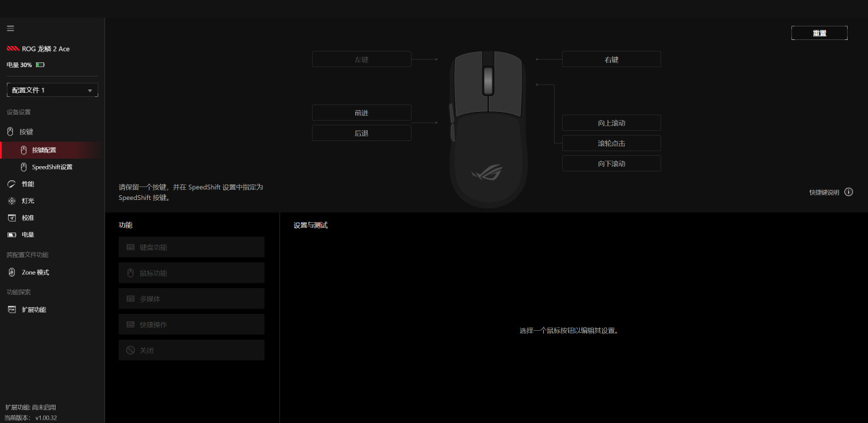The image size is (868, 423).
Task: Select the 后退 button assignment
Action: [x=361, y=133]
